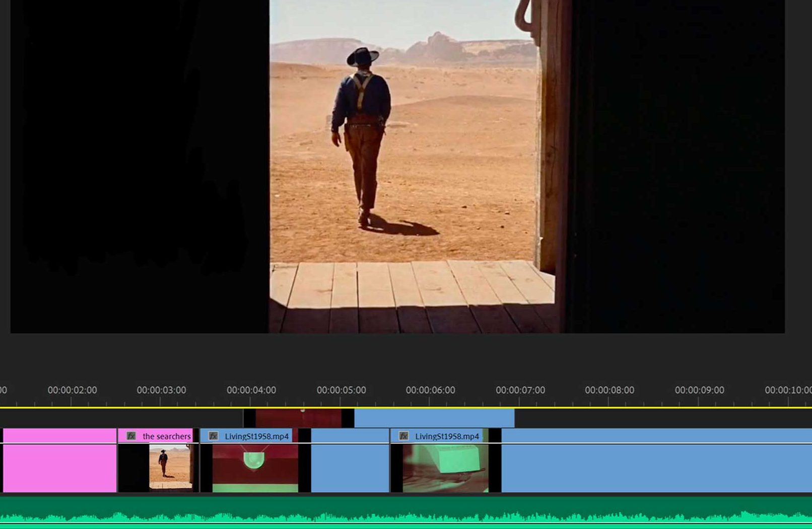Select the second LivingSt1958.mp4 clip label
Screen dimensions: 812x529
click(x=447, y=436)
